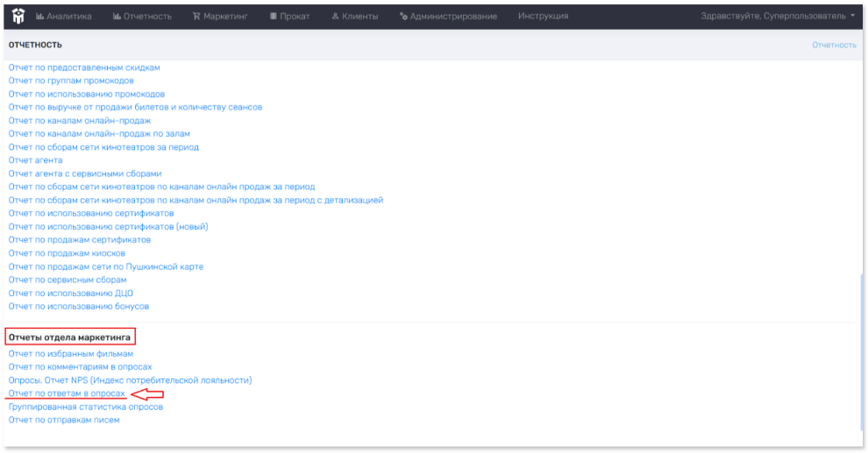Click the Отчетность breadcrumb link
This screenshot has height=453, width=868.
pyautogui.click(x=834, y=45)
